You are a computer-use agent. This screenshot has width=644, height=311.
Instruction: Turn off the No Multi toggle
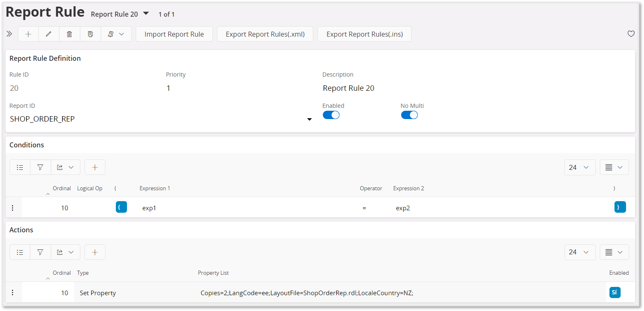coord(409,114)
